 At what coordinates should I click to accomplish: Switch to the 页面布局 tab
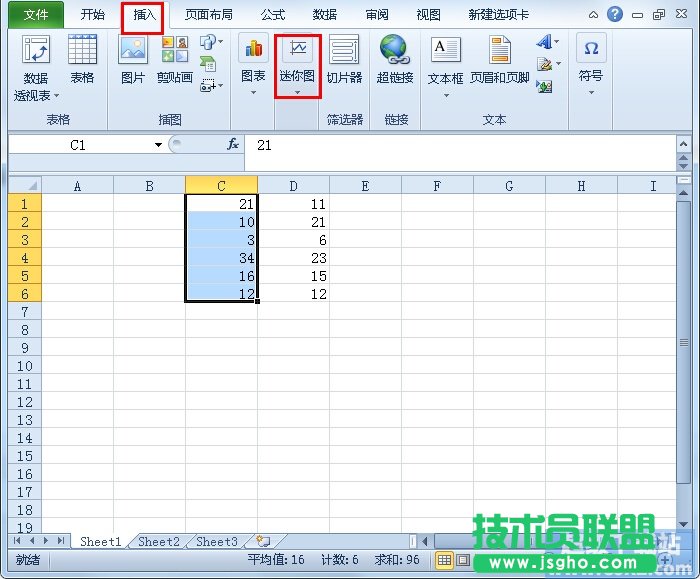pos(209,15)
